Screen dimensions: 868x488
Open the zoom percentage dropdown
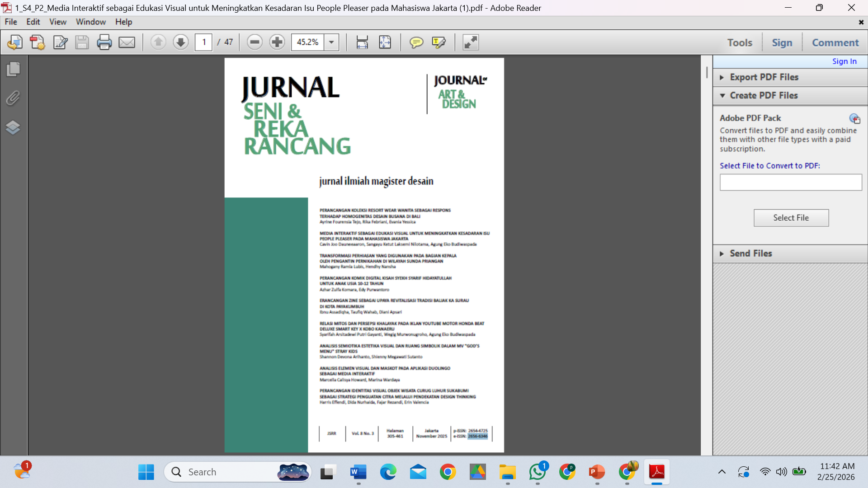331,42
